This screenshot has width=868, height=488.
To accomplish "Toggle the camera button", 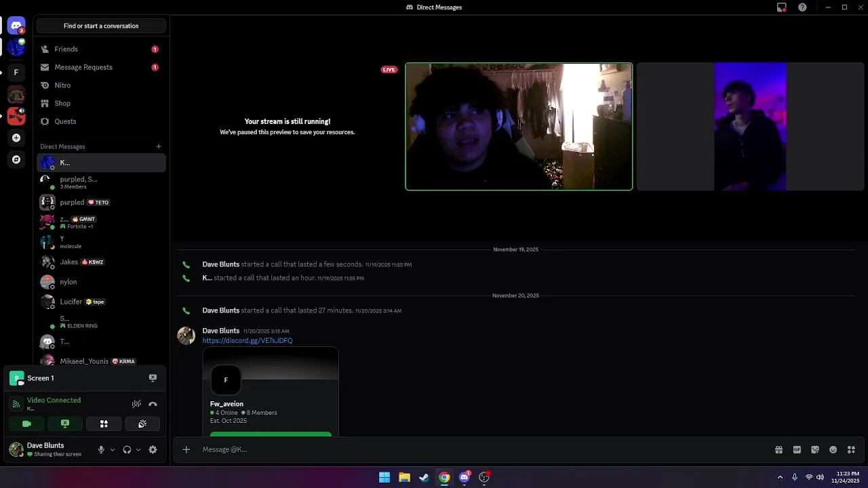I will 26,424.
